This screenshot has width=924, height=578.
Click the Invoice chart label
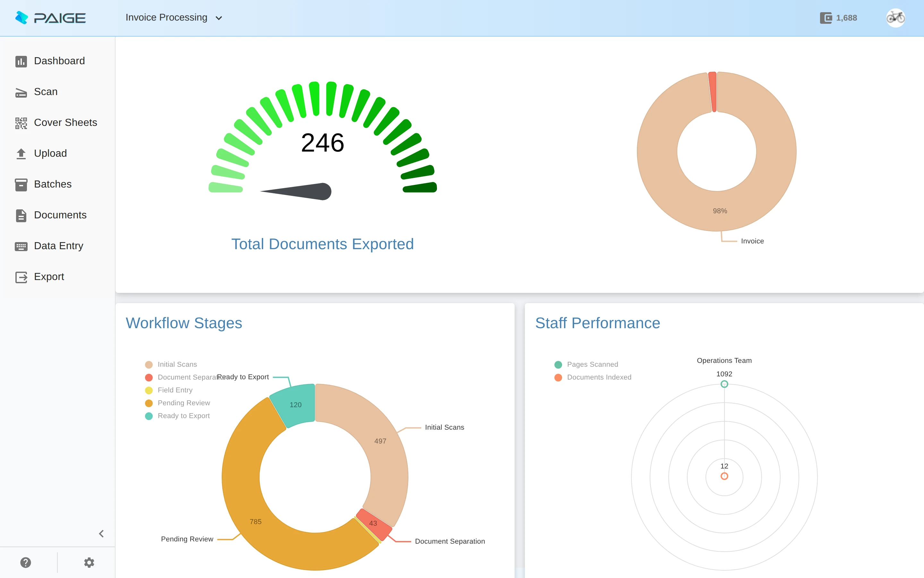[752, 241]
